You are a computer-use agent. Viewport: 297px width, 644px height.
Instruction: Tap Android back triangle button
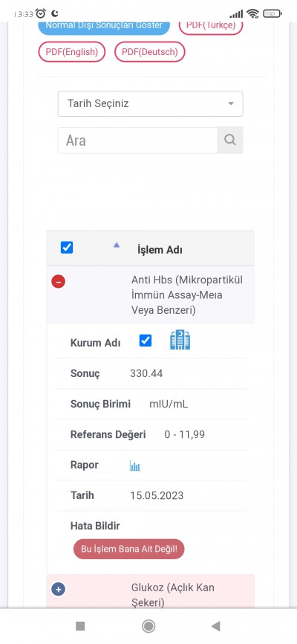[x=216, y=626]
